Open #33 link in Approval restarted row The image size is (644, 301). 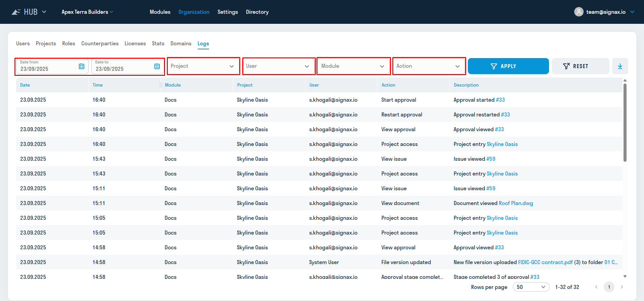[x=505, y=114]
